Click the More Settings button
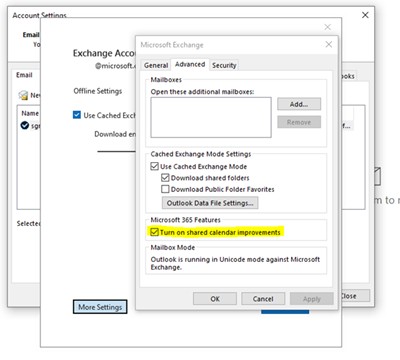The image size is (400, 360). pos(100,307)
